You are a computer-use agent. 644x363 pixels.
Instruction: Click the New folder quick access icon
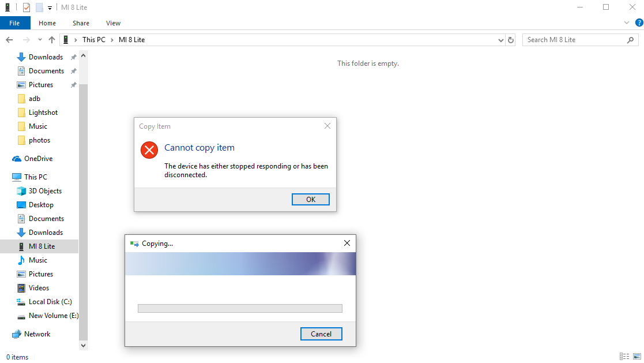click(x=39, y=8)
